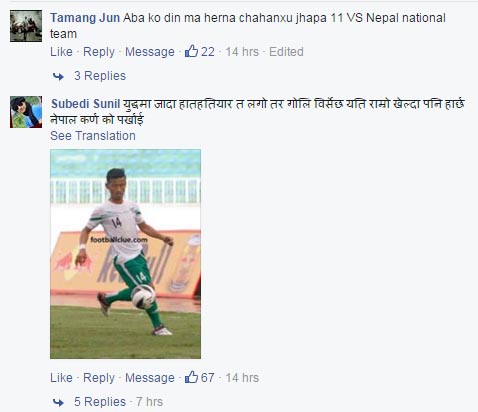Open Subedi Sunil's profile picture

(26, 112)
